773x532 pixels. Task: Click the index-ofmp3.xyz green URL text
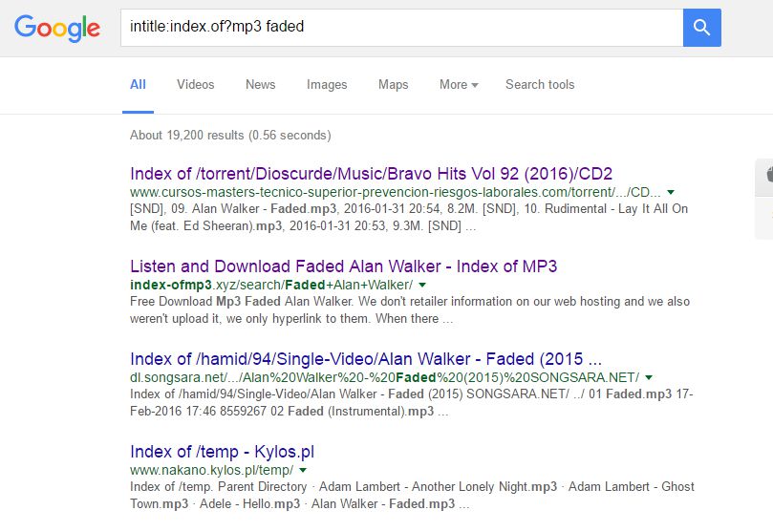[x=271, y=285]
